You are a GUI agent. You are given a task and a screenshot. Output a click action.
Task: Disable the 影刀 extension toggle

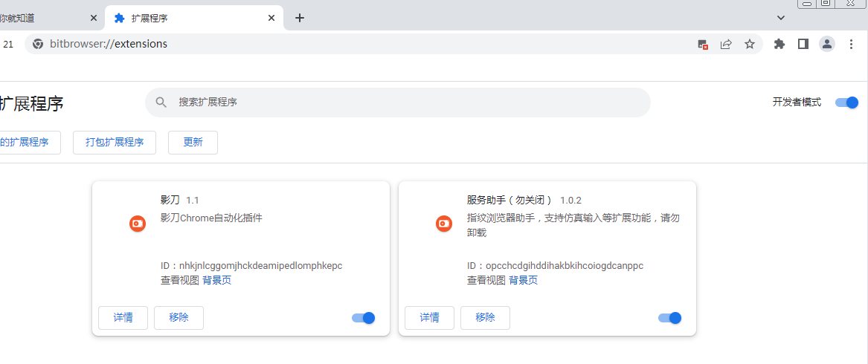[363, 318]
